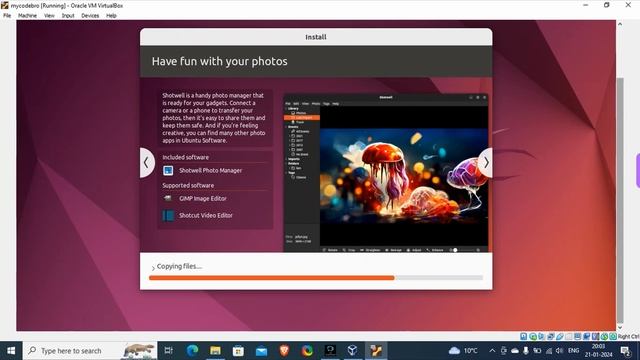Image resolution: width=640 pixels, height=360 pixels.
Task: Click the colorful circular browser taskbar icon
Action: (x=307, y=351)
